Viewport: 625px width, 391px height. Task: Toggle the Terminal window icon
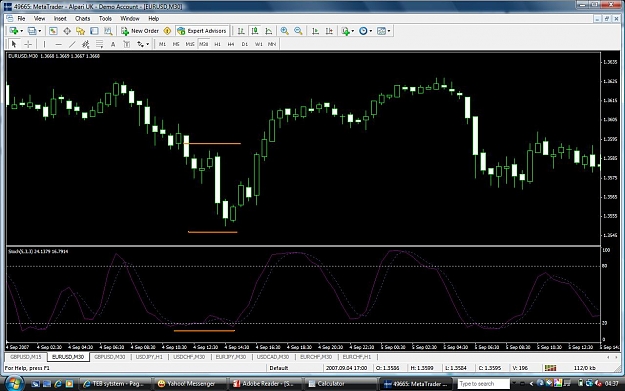(x=94, y=31)
